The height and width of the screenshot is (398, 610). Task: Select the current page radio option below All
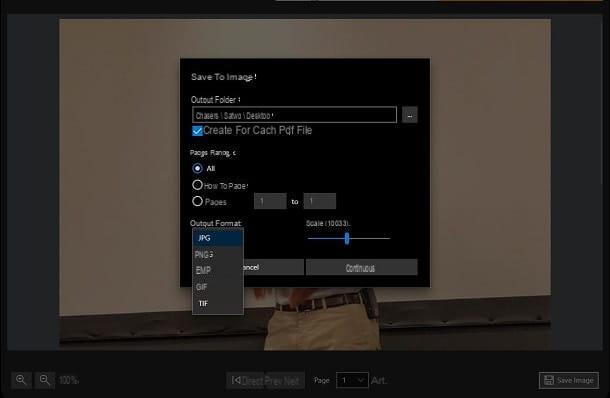pos(197,185)
